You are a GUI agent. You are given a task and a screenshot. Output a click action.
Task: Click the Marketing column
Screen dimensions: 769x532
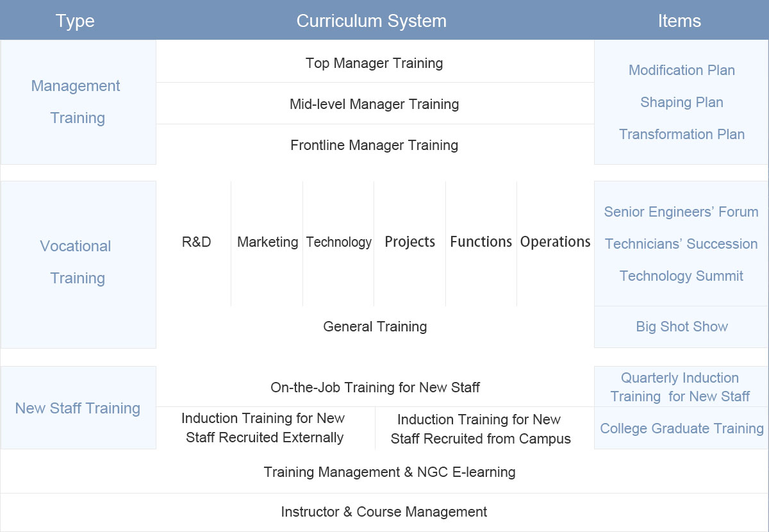(x=267, y=242)
